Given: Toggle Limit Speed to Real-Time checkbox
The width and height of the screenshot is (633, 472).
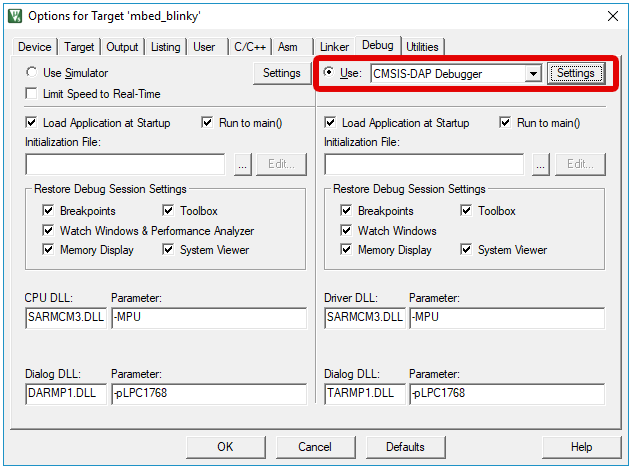Looking at the screenshot, I should coord(32,94).
